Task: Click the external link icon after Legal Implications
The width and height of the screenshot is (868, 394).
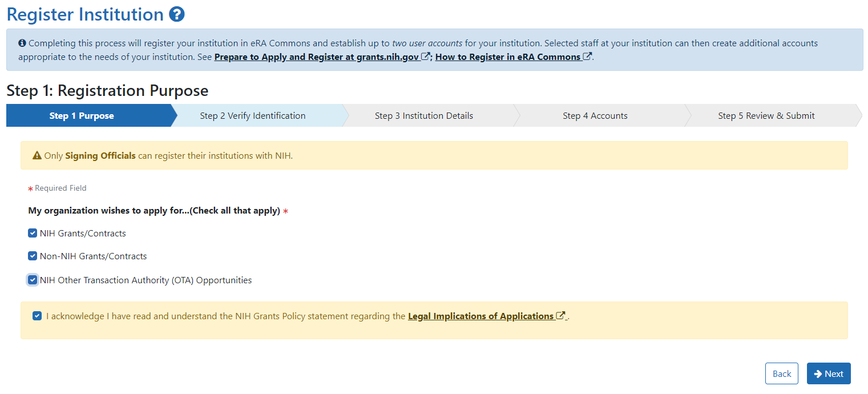Action: 560,316
